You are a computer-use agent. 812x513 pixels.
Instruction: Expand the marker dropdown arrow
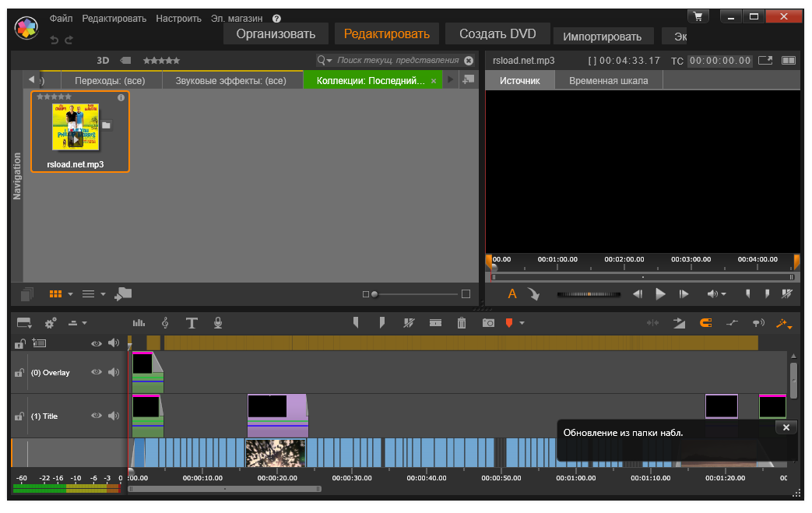pos(522,323)
